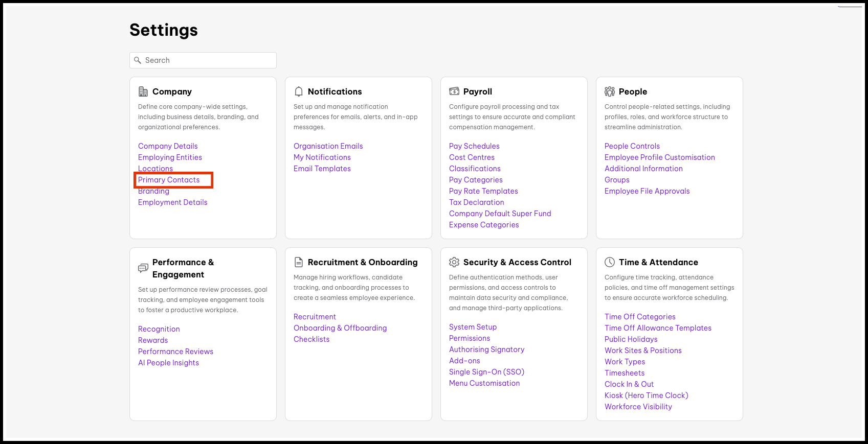Open Single Sign-On (SSO) settings

tap(486, 372)
